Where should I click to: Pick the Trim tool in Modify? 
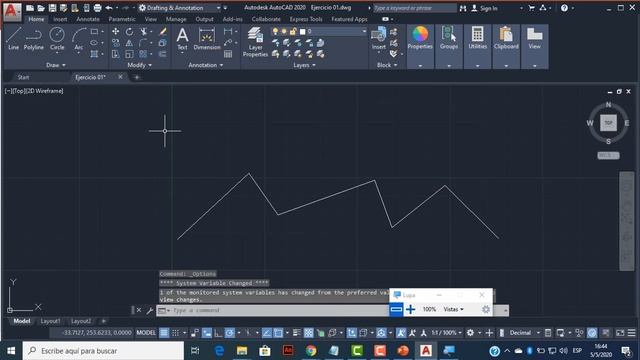(143, 31)
